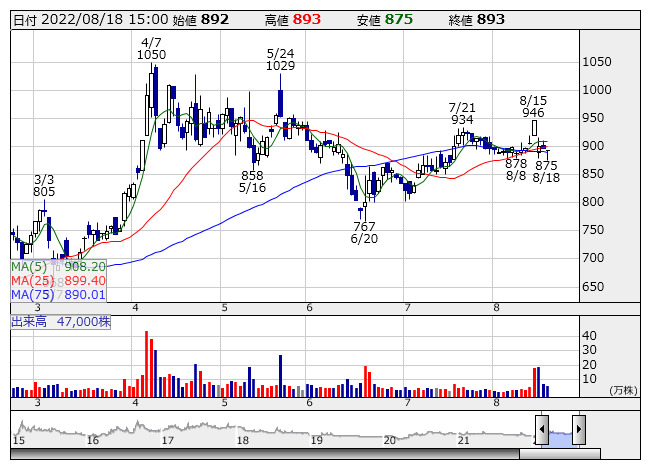The width and height of the screenshot is (653, 470).
Task: Click the 767 6/20 low label
Action: tap(364, 233)
